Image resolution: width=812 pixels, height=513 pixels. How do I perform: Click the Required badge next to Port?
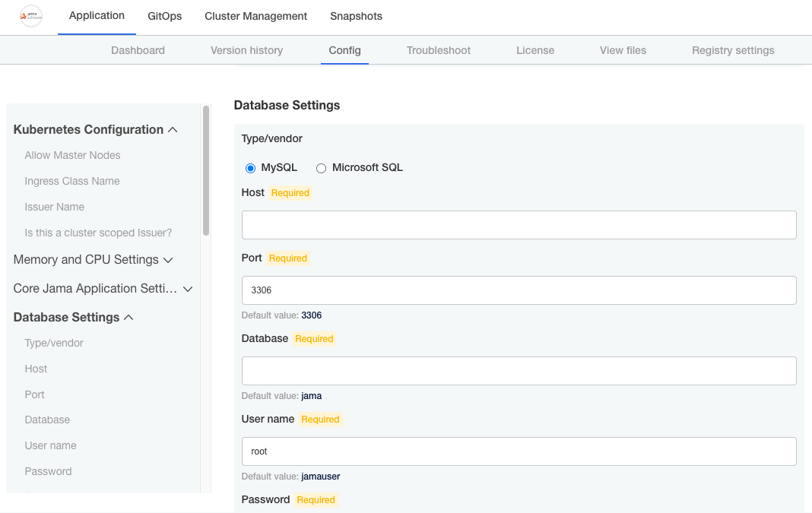[288, 258]
